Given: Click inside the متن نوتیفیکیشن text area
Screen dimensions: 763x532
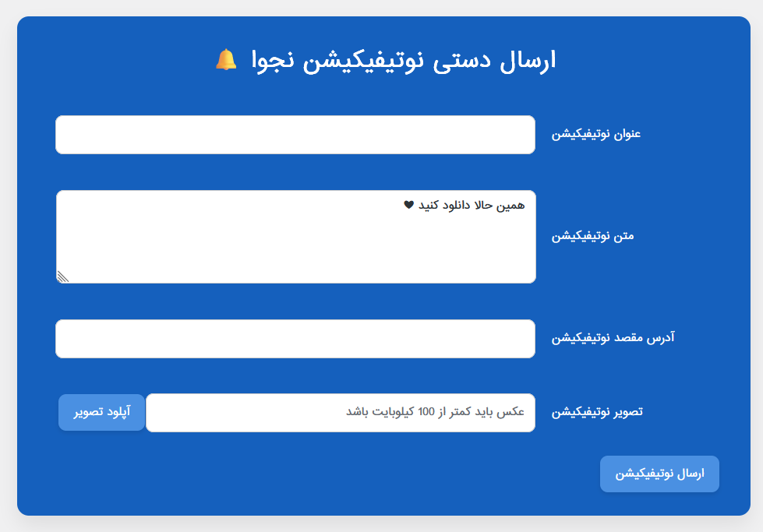Looking at the screenshot, I should [x=296, y=237].
